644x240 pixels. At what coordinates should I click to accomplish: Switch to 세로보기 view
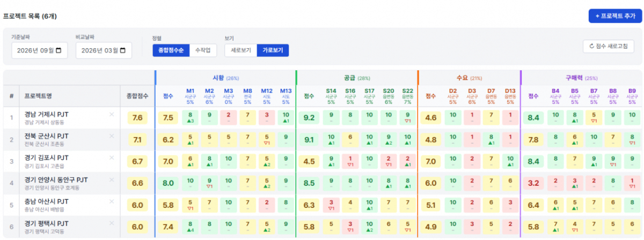pyautogui.click(x=240, y=50)
